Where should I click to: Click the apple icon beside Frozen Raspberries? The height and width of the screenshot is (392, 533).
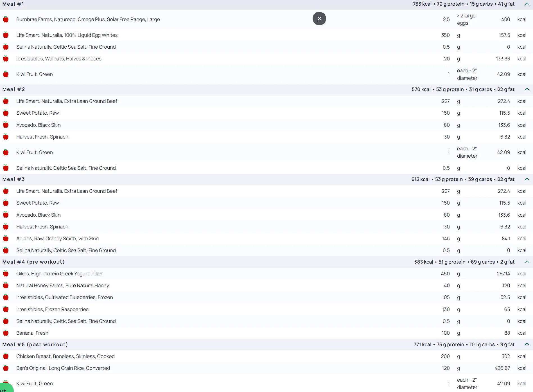(6, 309)
